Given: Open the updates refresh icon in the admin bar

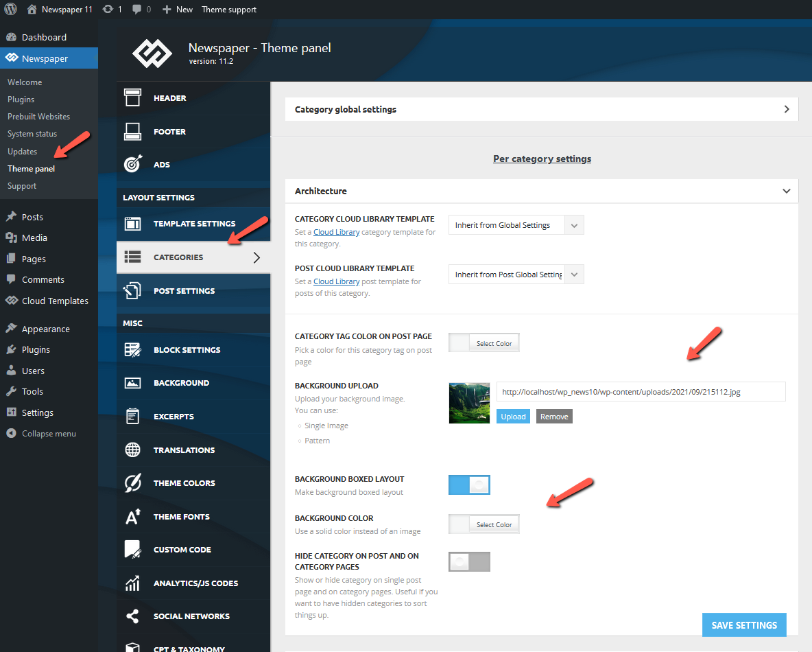Looking at the screenshot, I should pyautogui.click(x=108, y=10).
